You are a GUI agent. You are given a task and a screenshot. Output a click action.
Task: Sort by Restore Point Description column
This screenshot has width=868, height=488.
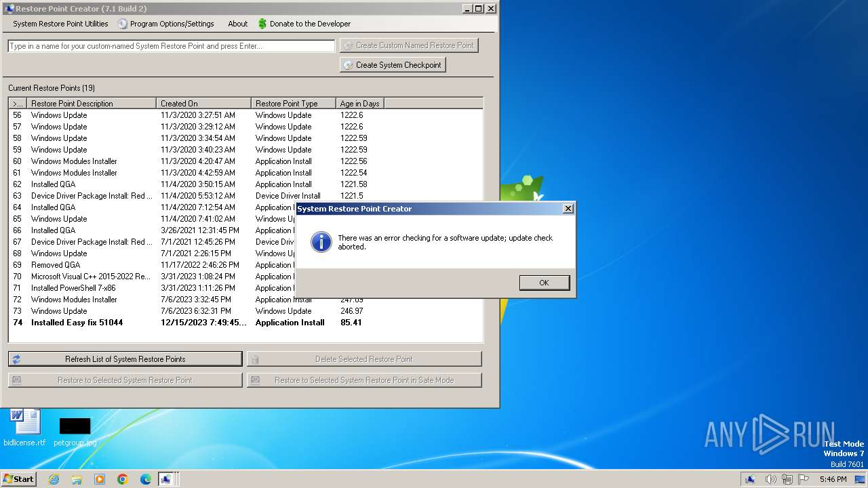(x=92, y=104)
